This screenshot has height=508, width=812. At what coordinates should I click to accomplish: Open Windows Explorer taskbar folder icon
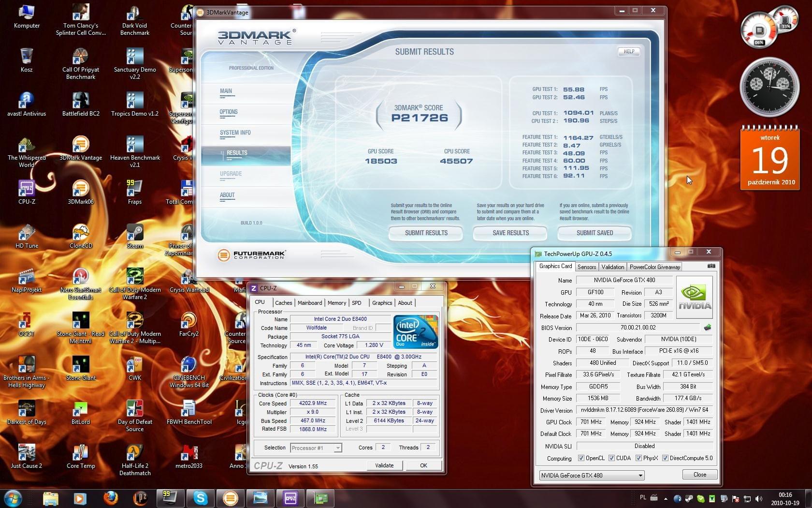(50, 498)
